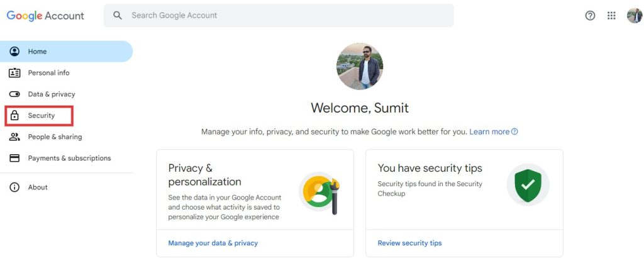644x258 pixels.
Task: Click the help icon beside Learn more
Action: point(514,132)
